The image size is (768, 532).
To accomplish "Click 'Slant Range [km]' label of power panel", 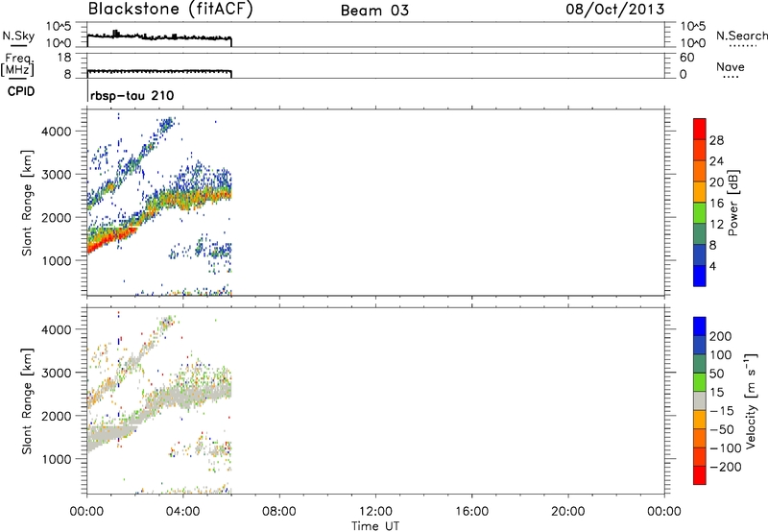I will tap(27, 203).
